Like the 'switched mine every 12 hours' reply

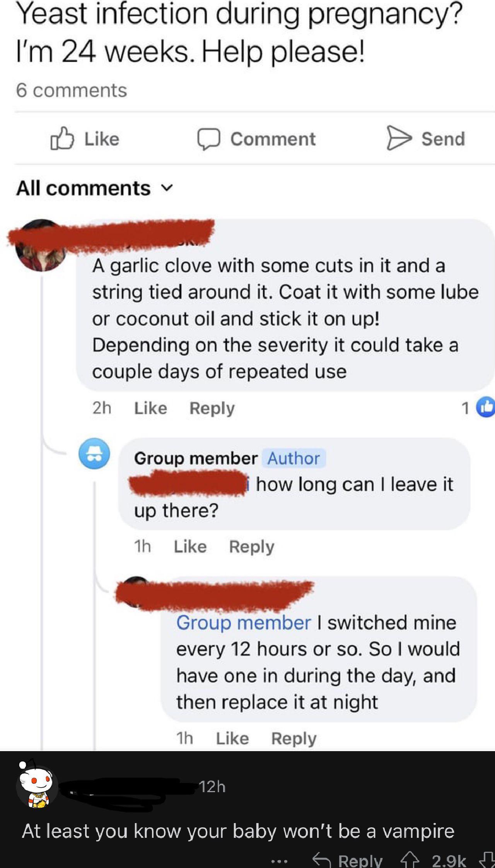point(232,738)
